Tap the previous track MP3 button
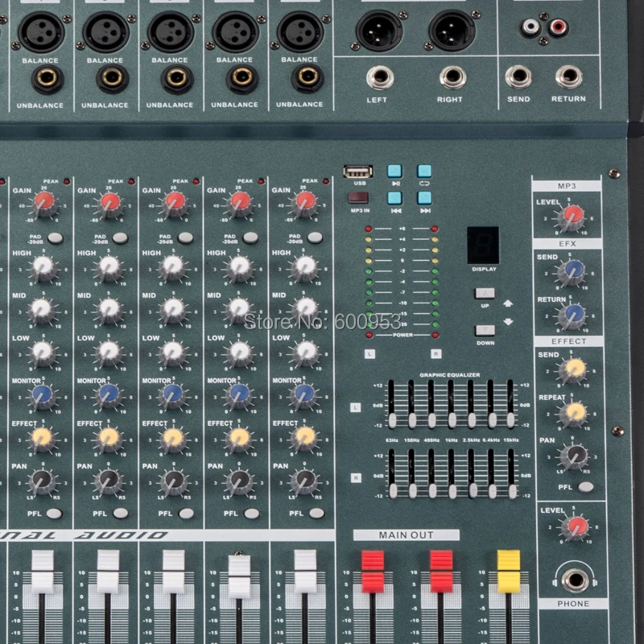Screen dimensions: 644x644 394,198
